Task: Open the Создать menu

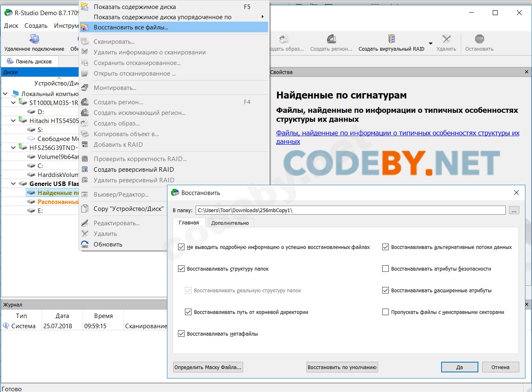Action: (x=36, y=25)
